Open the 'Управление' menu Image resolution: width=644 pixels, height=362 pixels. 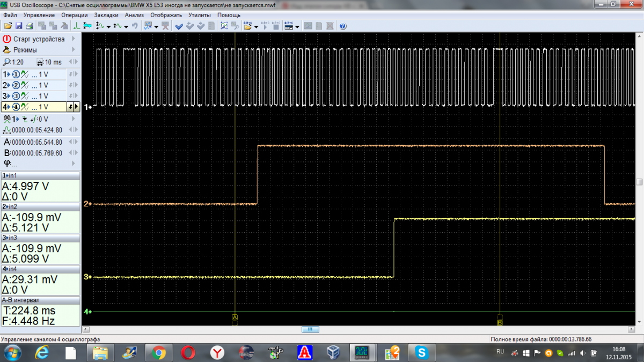click(x=39, y=15)
